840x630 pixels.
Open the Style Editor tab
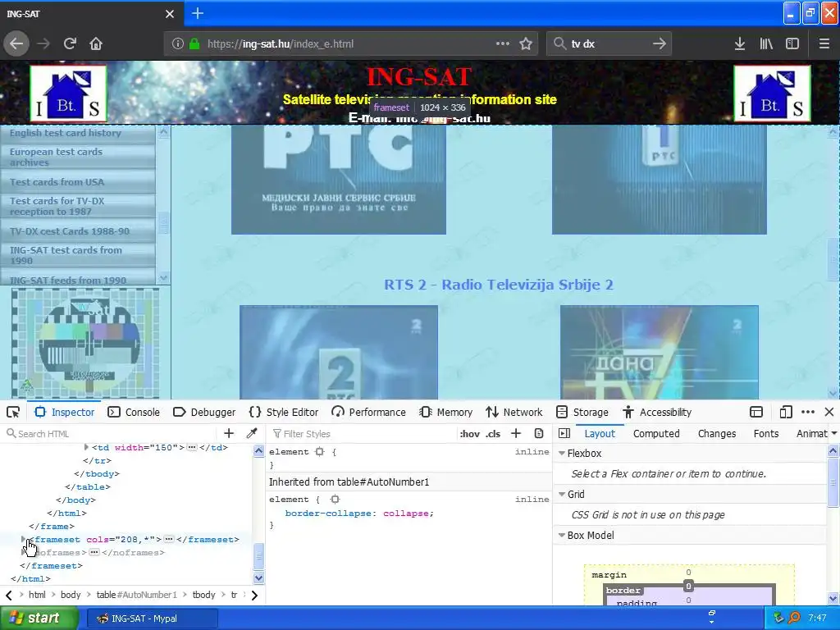point(284,412)
